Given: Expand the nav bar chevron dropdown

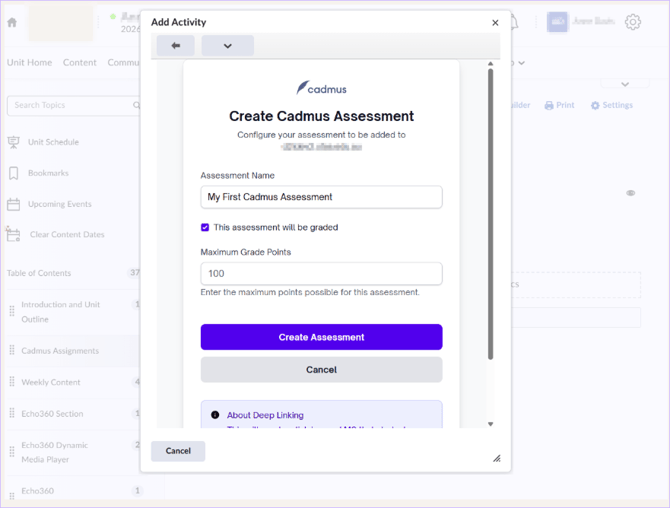Looking at the screenshot, I should pos(521,63).
